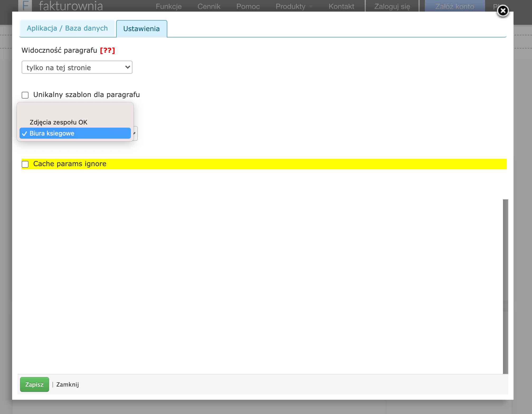Check the "Cache params ignore" checkbox

coord(25,164)
